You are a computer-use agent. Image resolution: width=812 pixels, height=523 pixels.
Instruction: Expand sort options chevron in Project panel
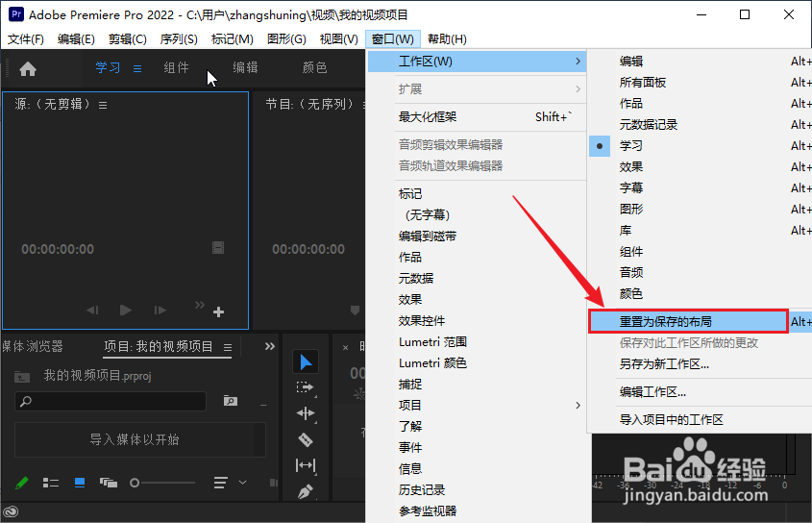click(242, 483)
